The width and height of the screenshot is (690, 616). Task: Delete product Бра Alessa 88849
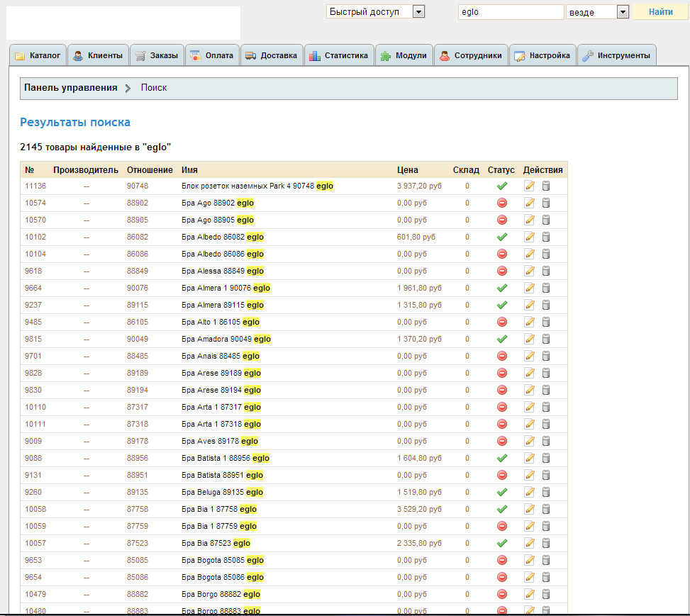click(546, 271)
